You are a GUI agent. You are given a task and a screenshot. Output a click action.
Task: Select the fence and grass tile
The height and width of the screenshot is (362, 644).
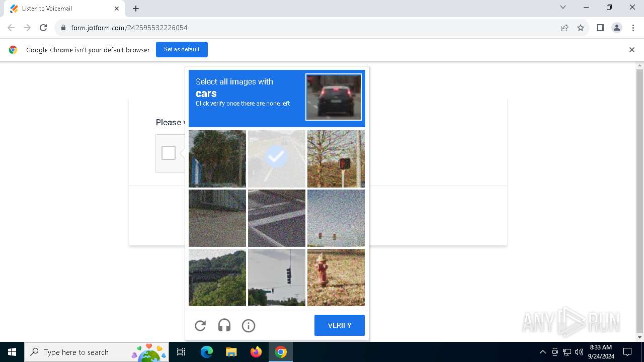pyautogui.click(x=217, y=218)
